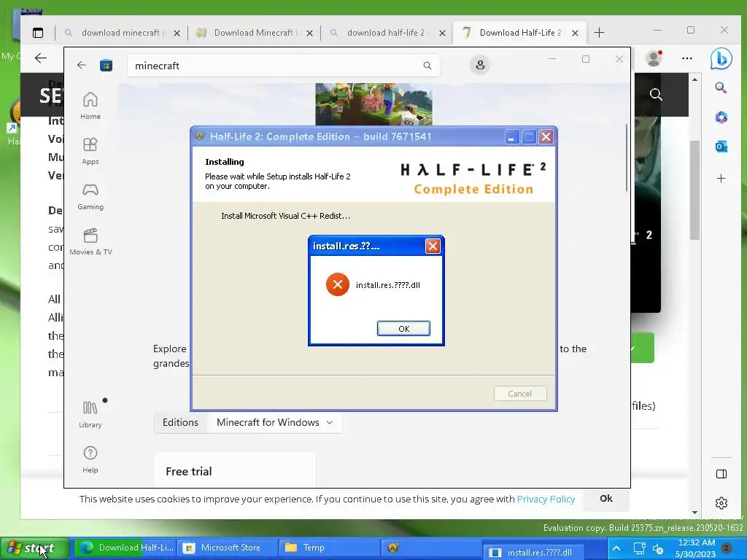The height and width of the screenshot is (560, 747).
Task: Click the muted volume tray icon
Action: (x=658, y=549)
